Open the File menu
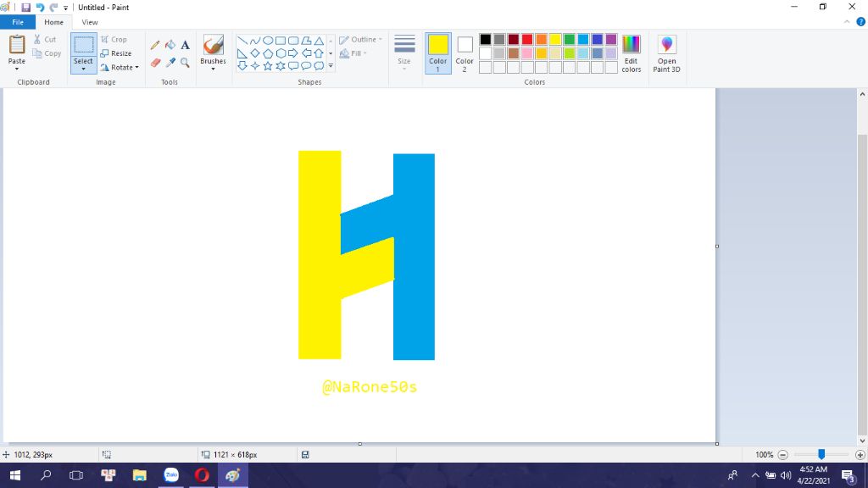Viewport: 868px width, 488px height. [18, 22]
